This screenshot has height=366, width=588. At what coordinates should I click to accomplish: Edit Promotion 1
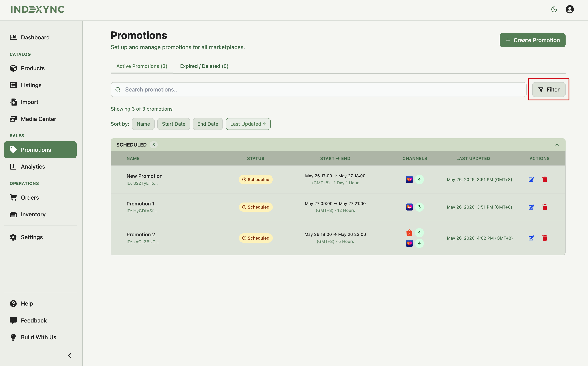(531, 207)
